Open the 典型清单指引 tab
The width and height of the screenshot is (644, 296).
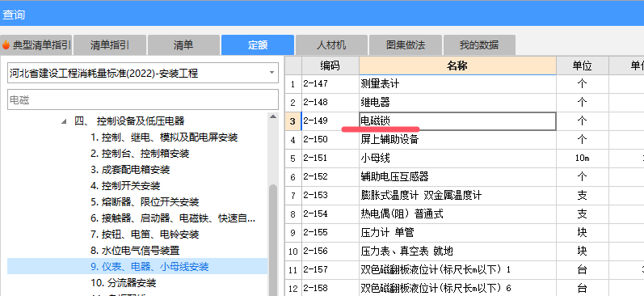click(x=36, y=44)
